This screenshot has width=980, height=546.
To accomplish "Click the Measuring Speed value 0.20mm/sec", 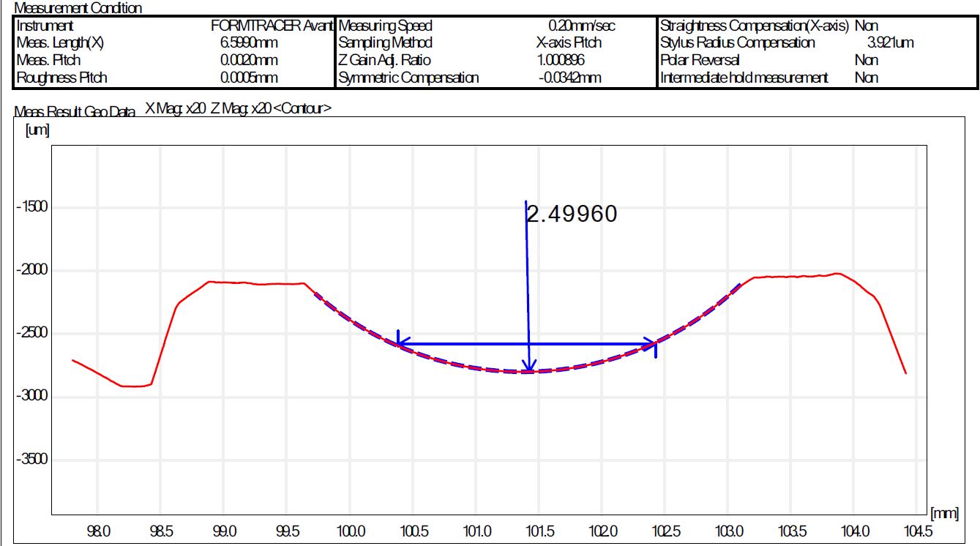I will pos(582,26).
